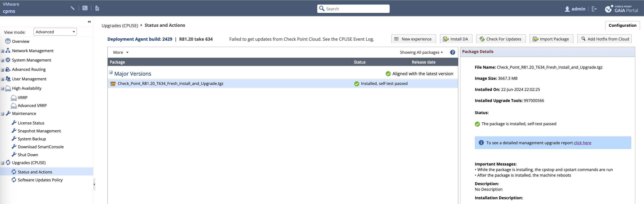644x204 pixels.
Task: Click the Check For Updates button
Action: click(501, 39)
